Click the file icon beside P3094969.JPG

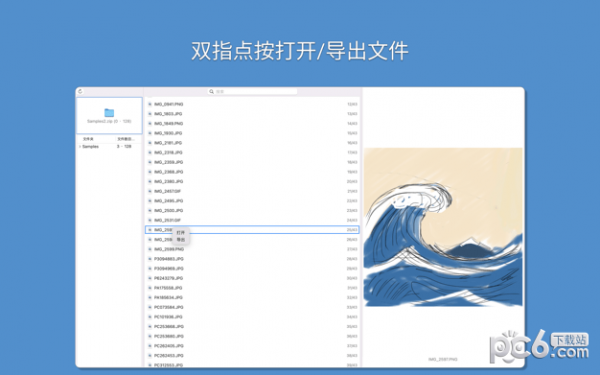(x=150, y=269)
